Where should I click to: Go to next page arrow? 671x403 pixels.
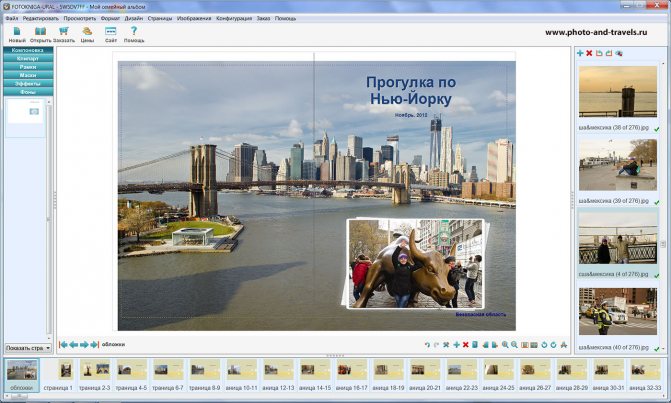84,344
